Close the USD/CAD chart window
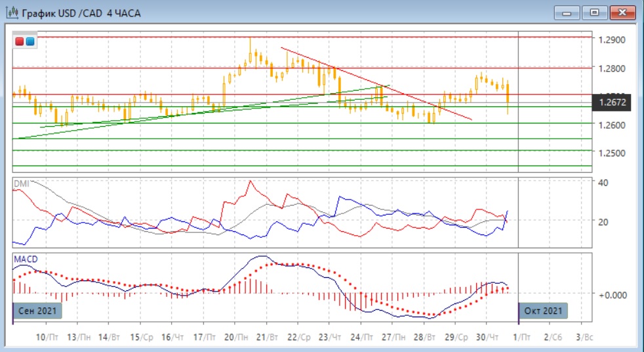The width and height of the screenshot is (644, 352). click(x=622, y=12)
